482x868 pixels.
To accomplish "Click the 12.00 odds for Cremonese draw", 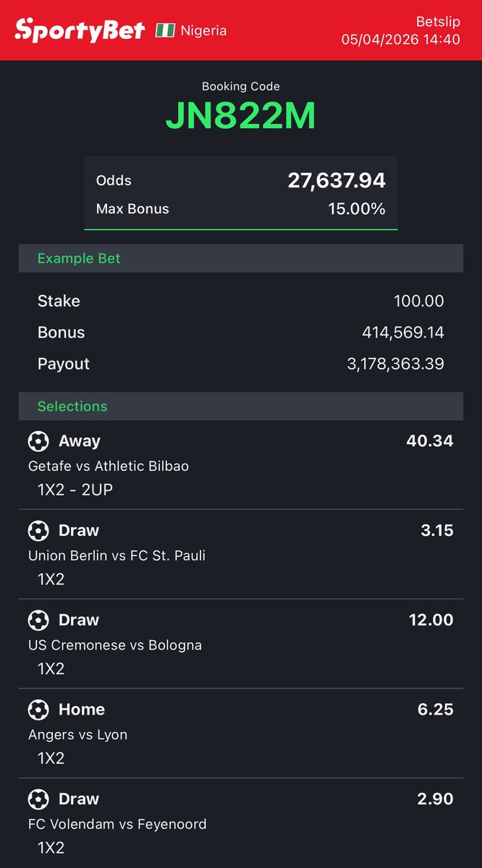I will coord(430,620).
